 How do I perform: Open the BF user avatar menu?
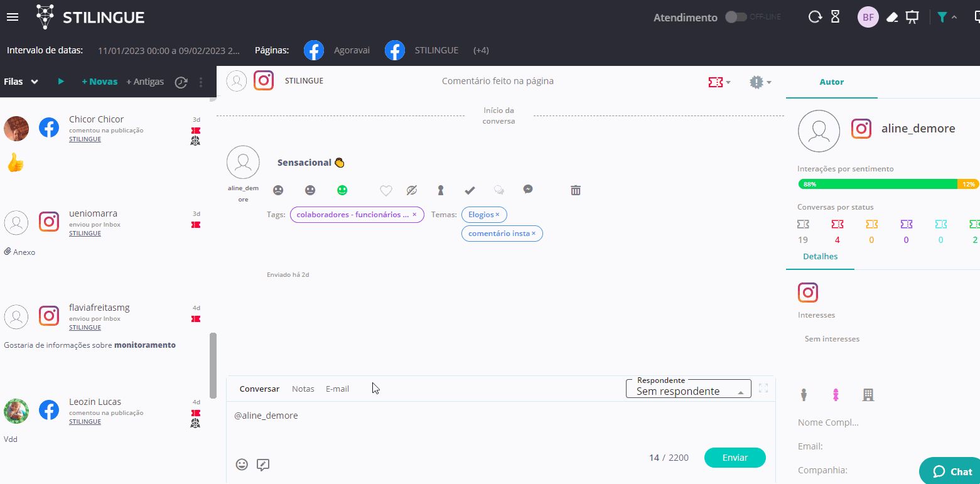pos(868,17)
